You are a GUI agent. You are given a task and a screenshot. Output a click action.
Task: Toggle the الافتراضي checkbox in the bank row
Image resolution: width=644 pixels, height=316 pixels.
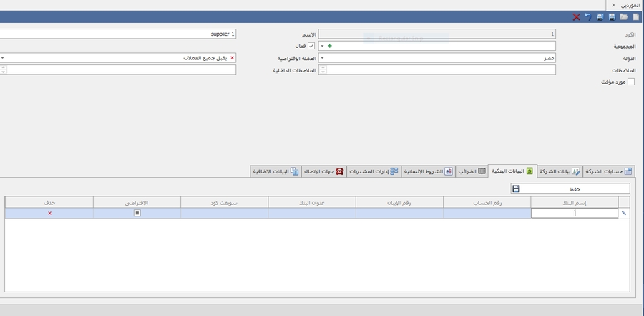click(x=137, y=213)
